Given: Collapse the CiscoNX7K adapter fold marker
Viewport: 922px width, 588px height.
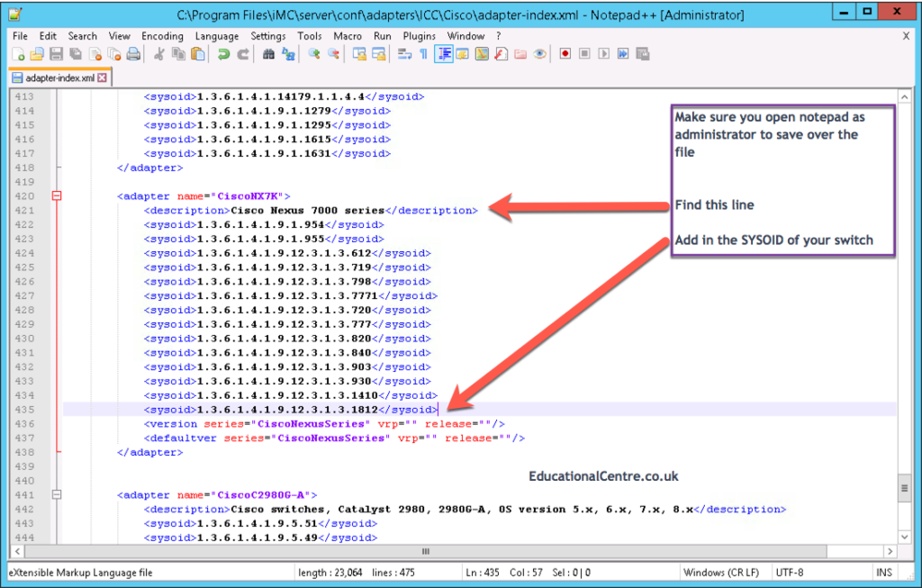Looking at the screenshot, I should [x=56, y=195].
